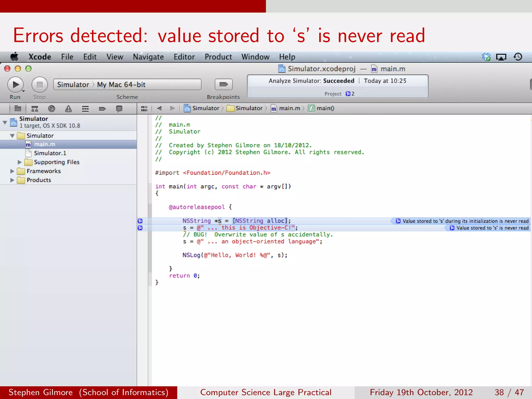Expand the Frameworks folder

(x=12, y=171)
